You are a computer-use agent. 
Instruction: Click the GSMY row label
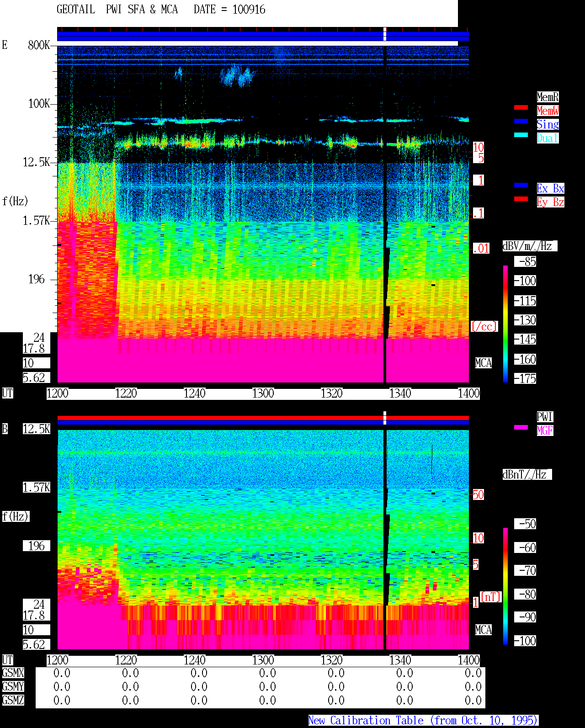(x=13, y=686)
